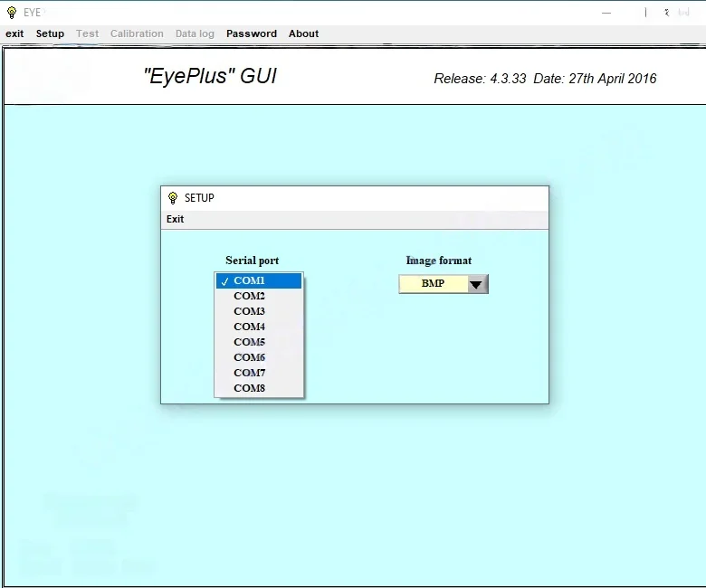Choose COM4 serial port
Screen dimensions: 706x588
259,327
